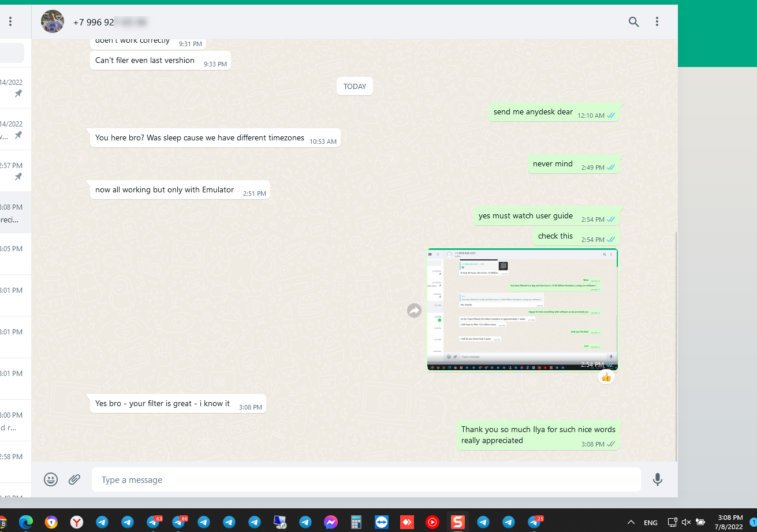The image size is (757, 532).
Task: Click the thumbs-up reaction under the screenshot
Action: click(x=606, y=377)
